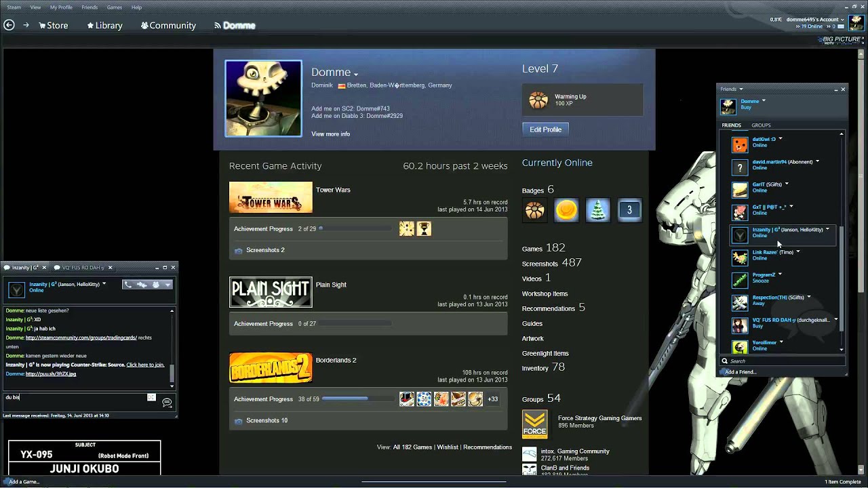Open the puu.sh link in chat

pos(51,374)
